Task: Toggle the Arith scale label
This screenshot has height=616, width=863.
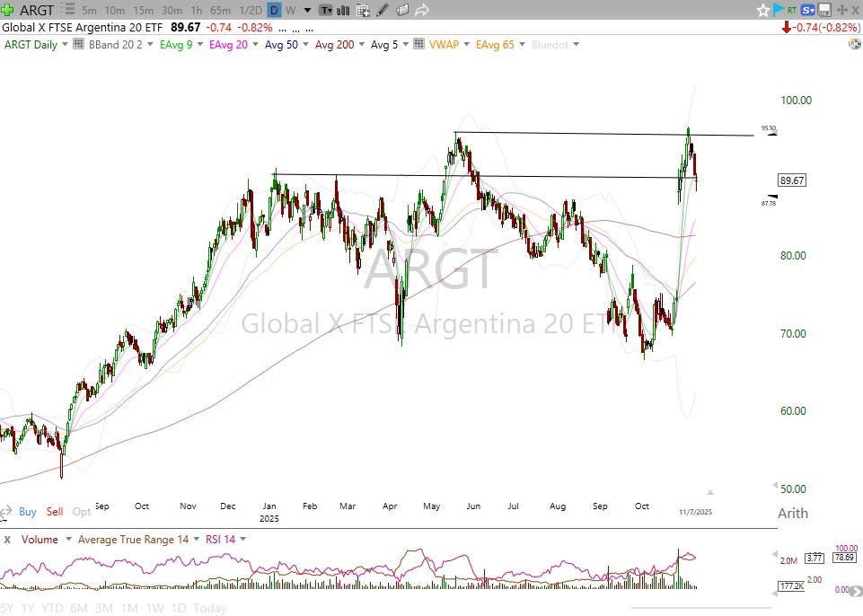Action: point(793,513)
